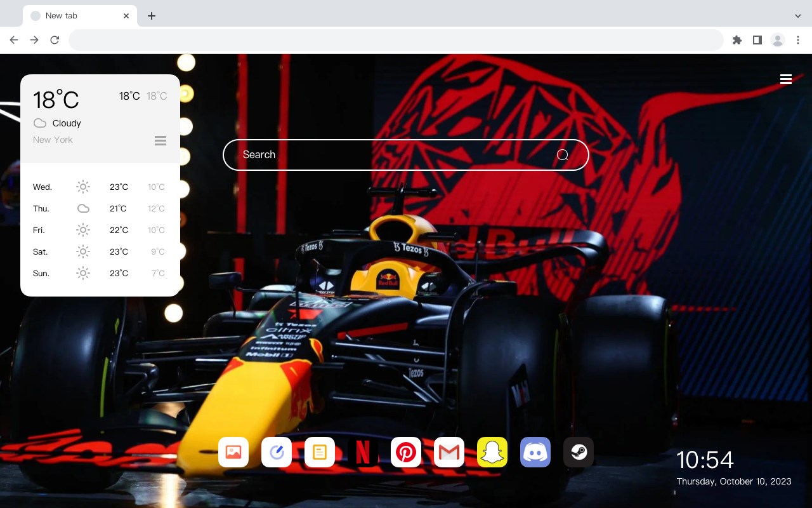
Task: Toggle the browser side panel
Action: (x=757, y=40)
